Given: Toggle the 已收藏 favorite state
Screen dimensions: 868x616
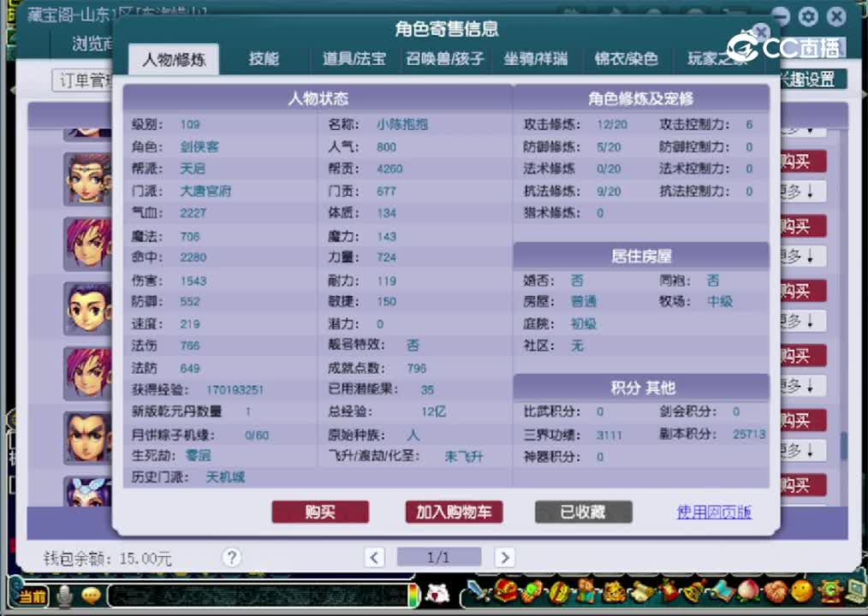Looking at the screenshot, I should click(583, 512).
